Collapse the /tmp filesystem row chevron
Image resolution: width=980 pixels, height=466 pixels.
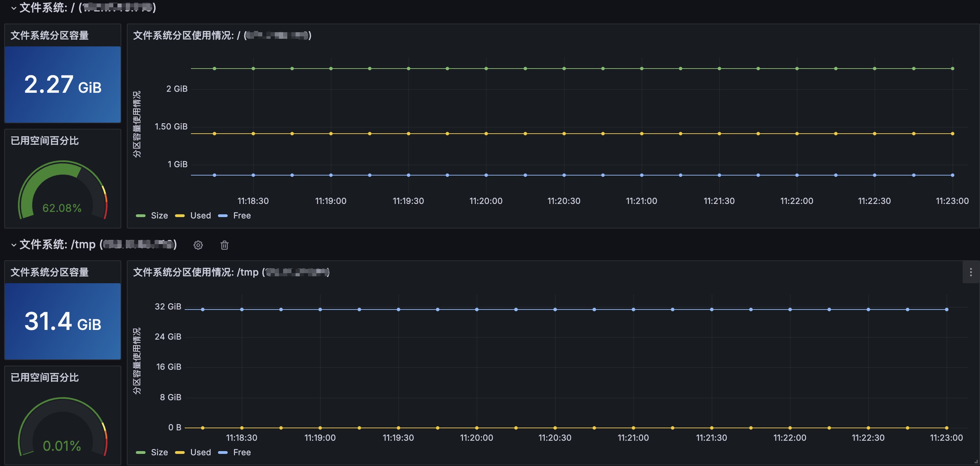pyautogui.click(x=14, y=245)
